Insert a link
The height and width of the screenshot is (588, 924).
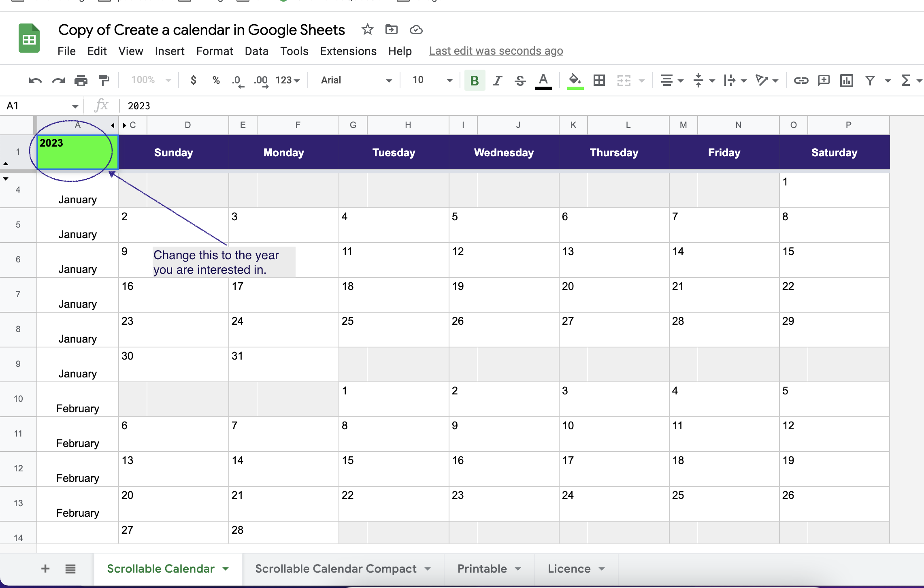coord(801,80)
